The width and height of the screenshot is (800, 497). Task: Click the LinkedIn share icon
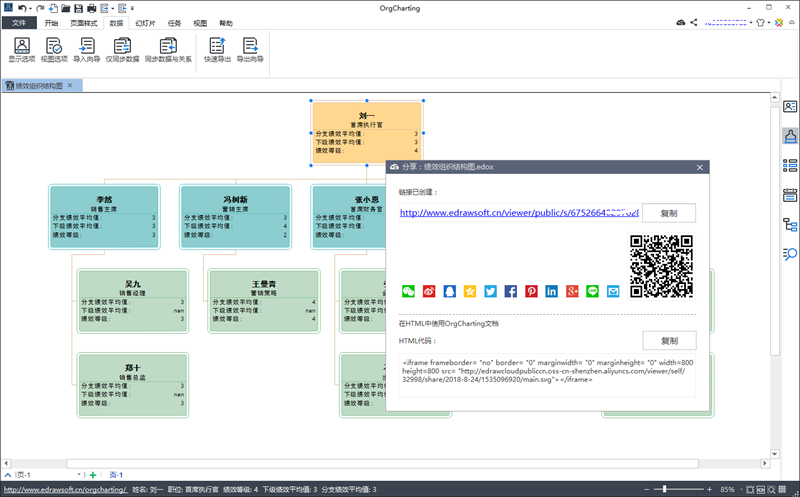(x=552, y=291)
